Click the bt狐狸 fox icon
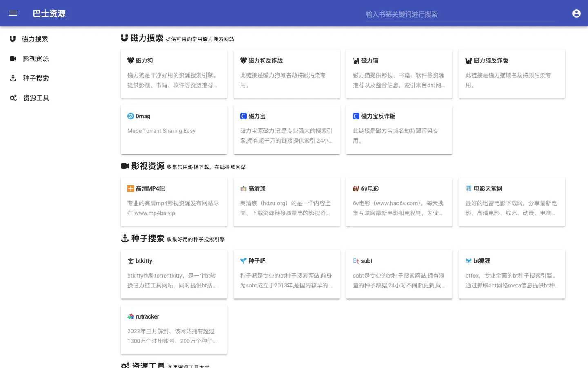This screenshot has width=588, height=368. pyautogui.click(x=469, y=261)
